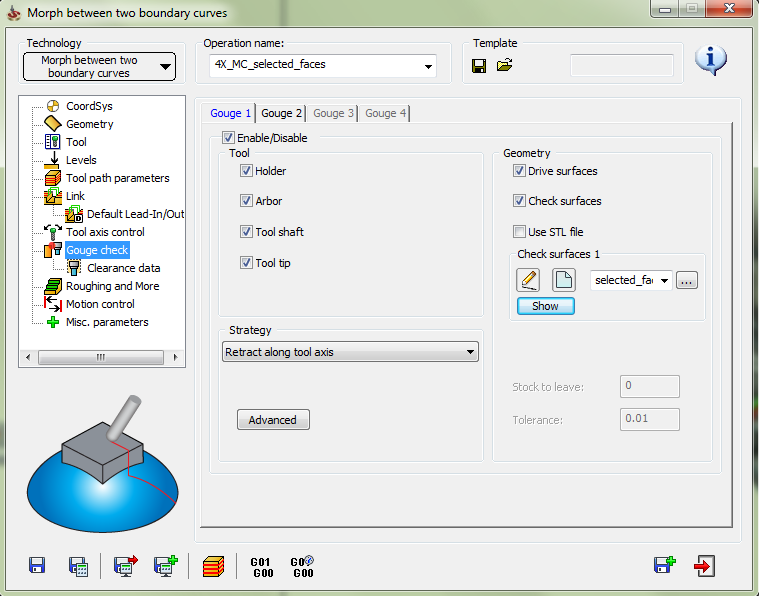Viewport: 759px width, 596px height.
Task: Toggle the Tool tip checkbox
Action: tap(246, 263)
